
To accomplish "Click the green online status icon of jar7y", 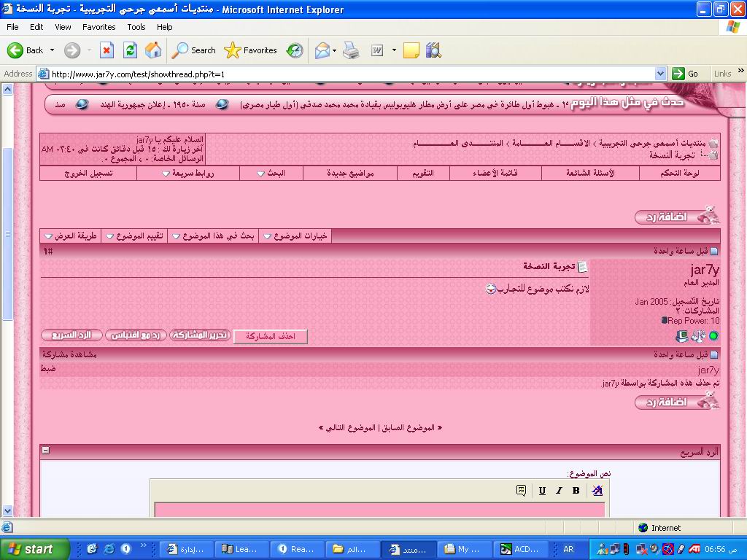I will coord(713,335).
